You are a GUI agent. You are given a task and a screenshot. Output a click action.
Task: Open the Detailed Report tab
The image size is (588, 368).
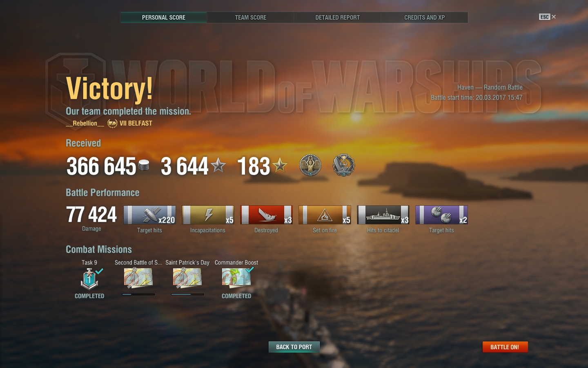[337, 18]
